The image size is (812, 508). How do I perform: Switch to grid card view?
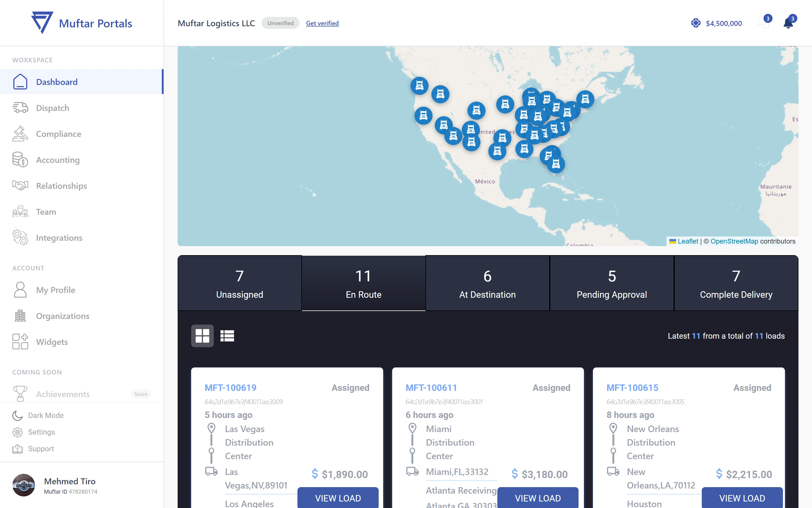click(x=202, y=336)
